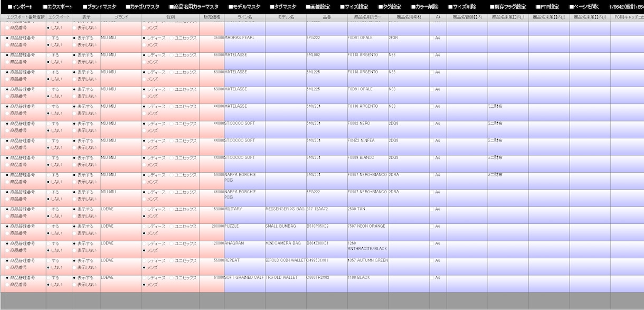Viewport: 644px width, 310px height.
Task: Set エクスポート to する for REPEAT row
Action: pos(53,261)
